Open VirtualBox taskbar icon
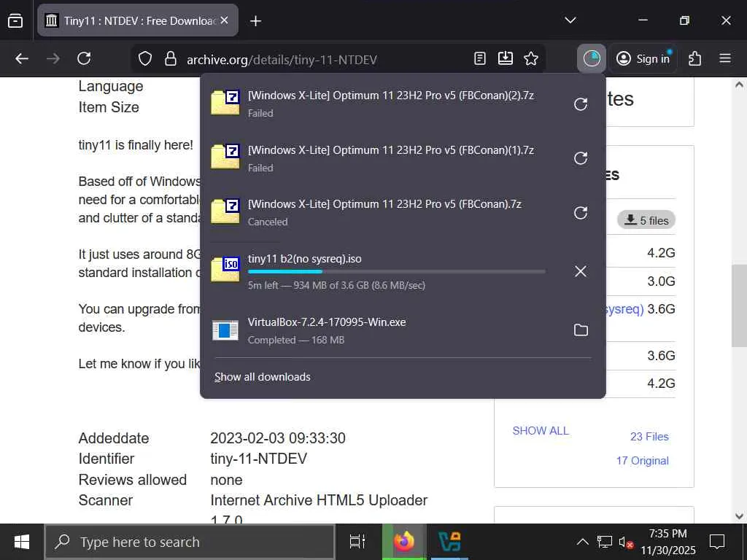This screenshot has width=747, height=560. pos(449,542)
